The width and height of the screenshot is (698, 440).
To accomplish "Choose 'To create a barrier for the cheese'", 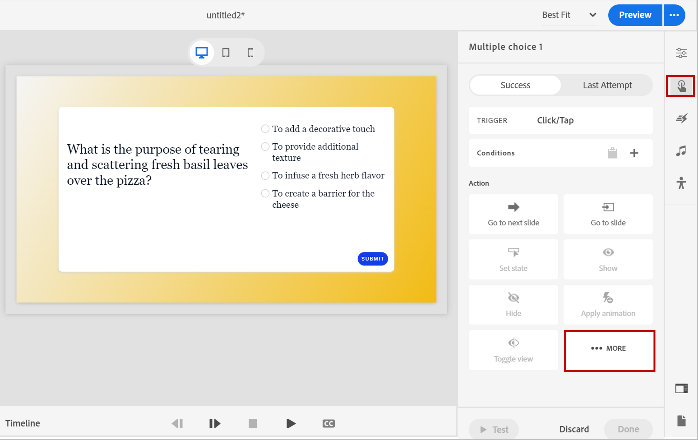I will [x=265, y=194].
